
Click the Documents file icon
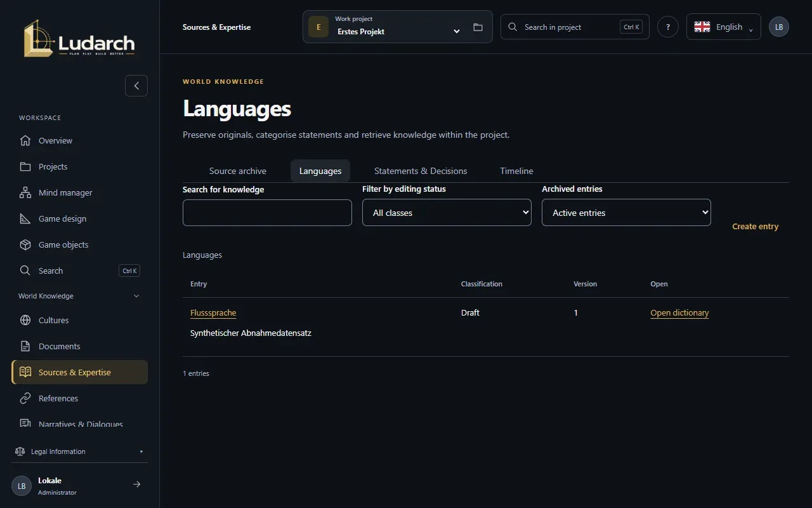25,346
